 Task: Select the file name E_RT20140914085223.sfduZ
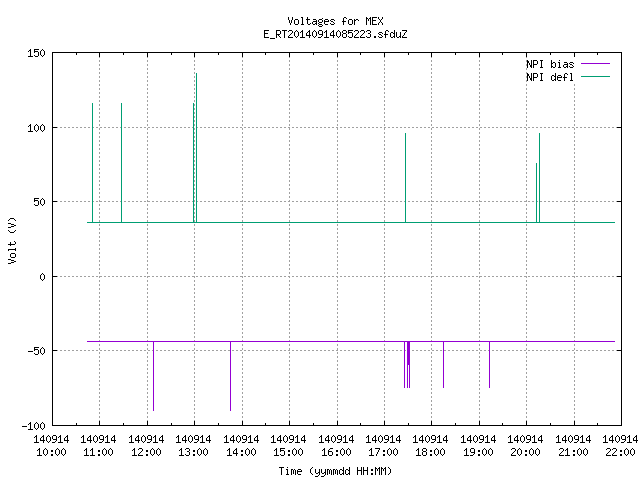coord(335,34)
